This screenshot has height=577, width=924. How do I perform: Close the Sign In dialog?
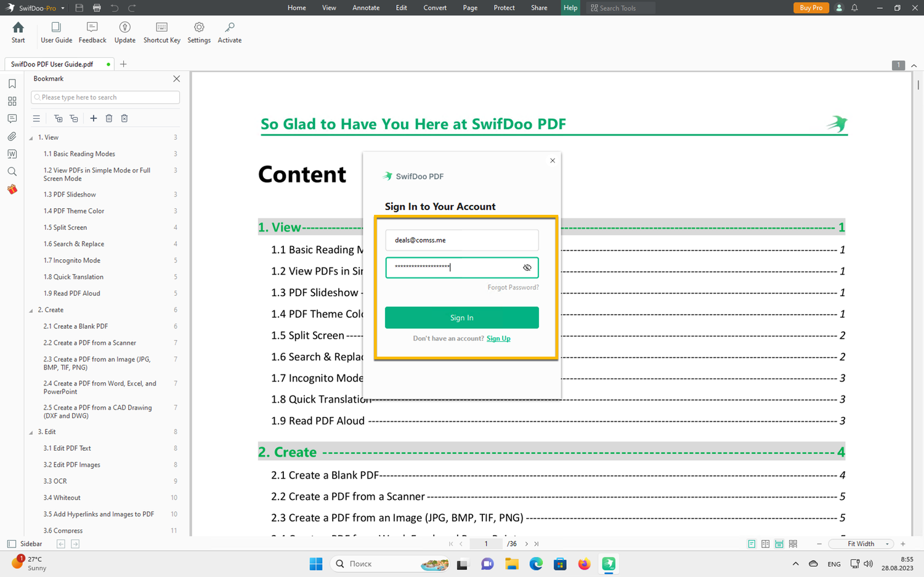553,161
